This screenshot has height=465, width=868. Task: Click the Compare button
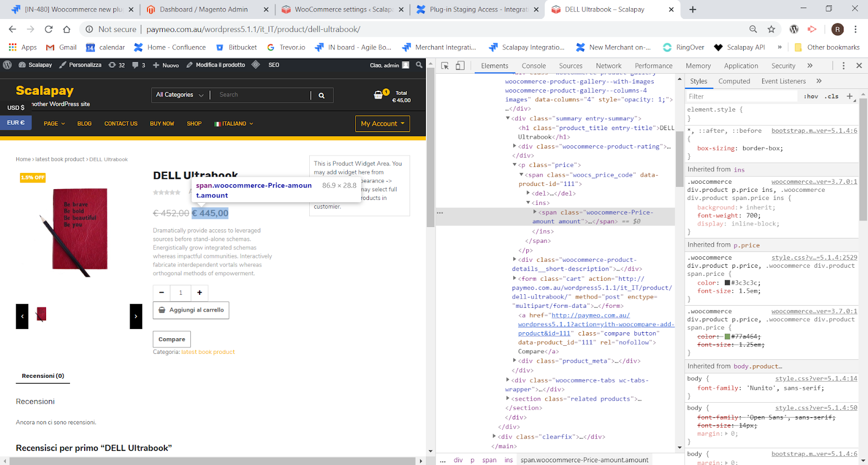(171, 339)
